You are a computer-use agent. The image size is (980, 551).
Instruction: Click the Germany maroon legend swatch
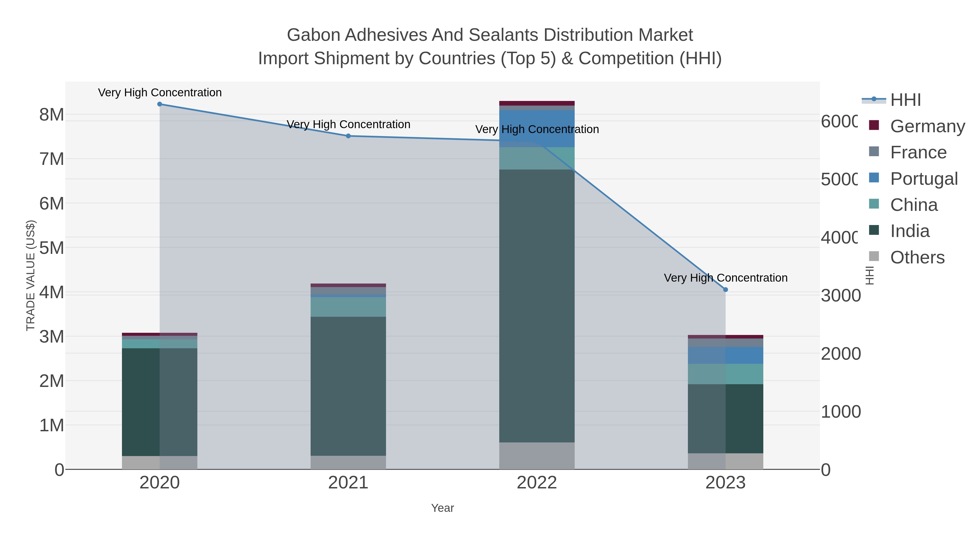(x=874, y=125)
